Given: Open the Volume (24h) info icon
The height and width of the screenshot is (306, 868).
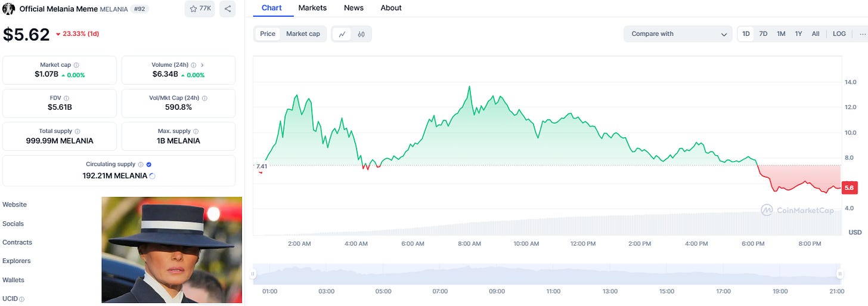Looking at the screenshot, I should (193, 65).
